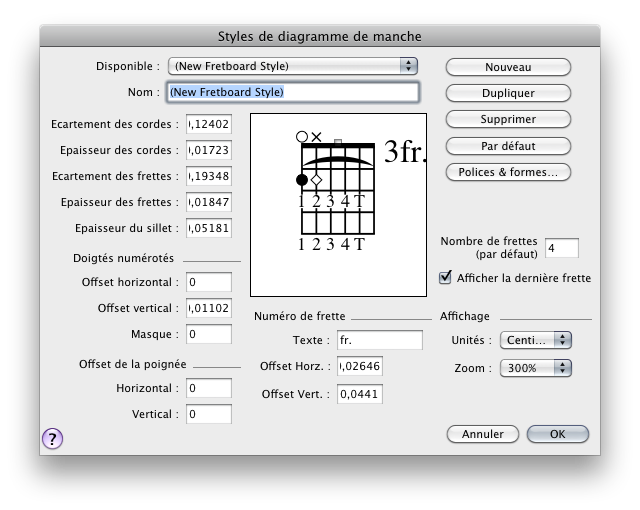Click the Nouveau button
The image size is (640, 510).
507,67
